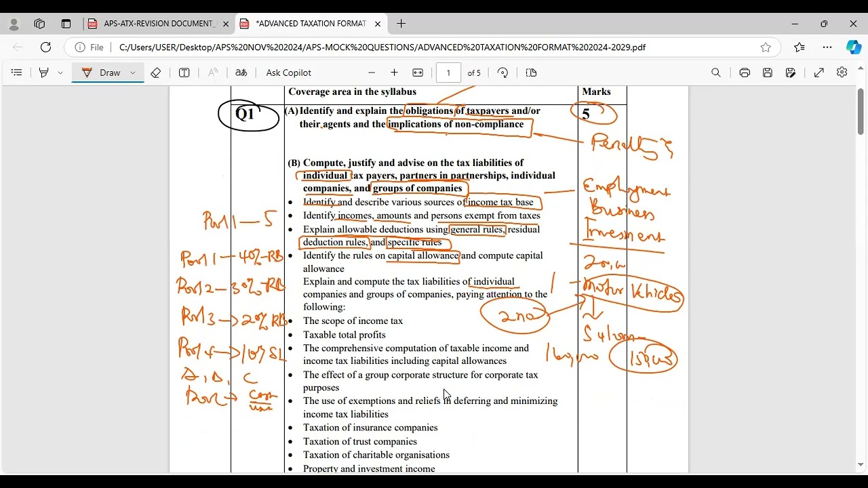Click the scrollbar up arrow
868x488 pixels.
[861, 68]
